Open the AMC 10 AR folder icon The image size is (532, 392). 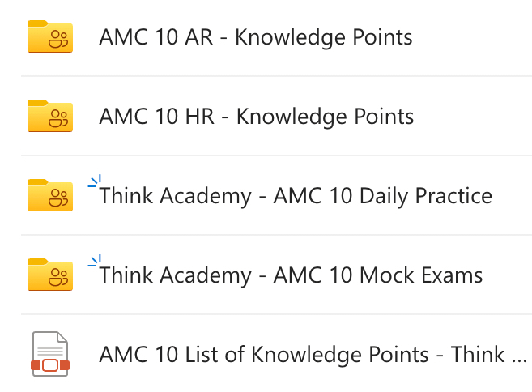pos(49,37)
